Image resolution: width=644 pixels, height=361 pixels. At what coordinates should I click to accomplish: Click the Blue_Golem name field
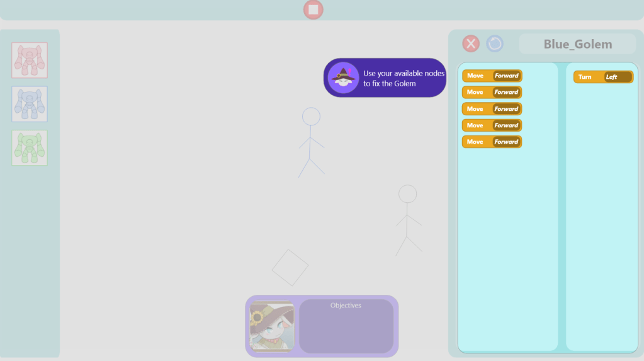[577, 44]
